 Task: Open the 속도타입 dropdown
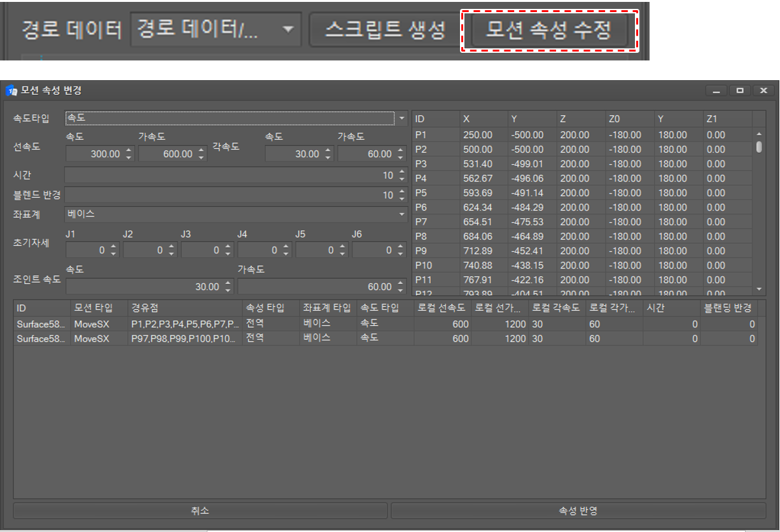point(403,118)
